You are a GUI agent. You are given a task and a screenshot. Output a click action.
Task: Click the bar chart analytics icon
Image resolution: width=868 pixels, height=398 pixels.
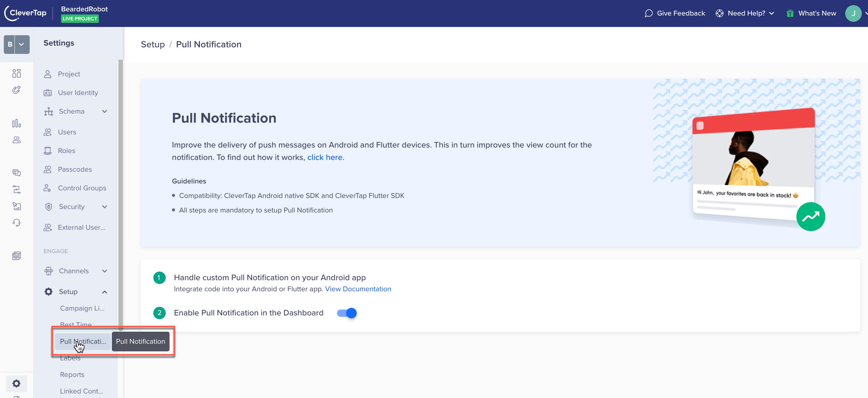click(x=16, y=123)
